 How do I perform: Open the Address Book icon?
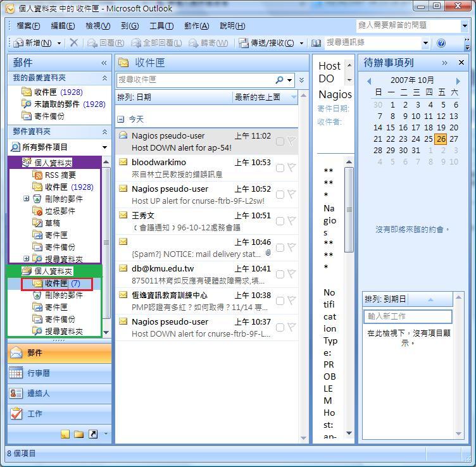pos(316,43)
